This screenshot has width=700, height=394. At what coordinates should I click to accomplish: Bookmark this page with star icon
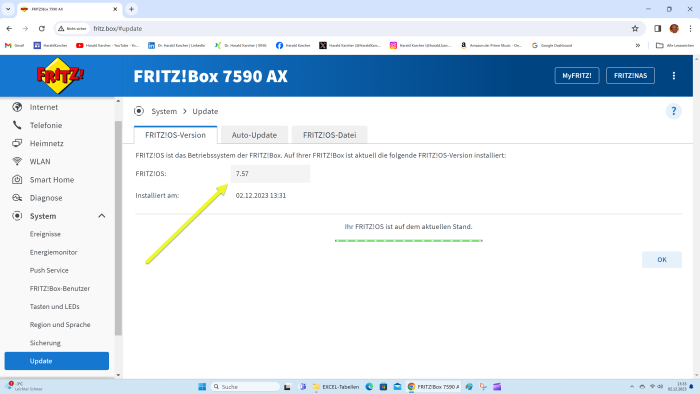[635, 29]
